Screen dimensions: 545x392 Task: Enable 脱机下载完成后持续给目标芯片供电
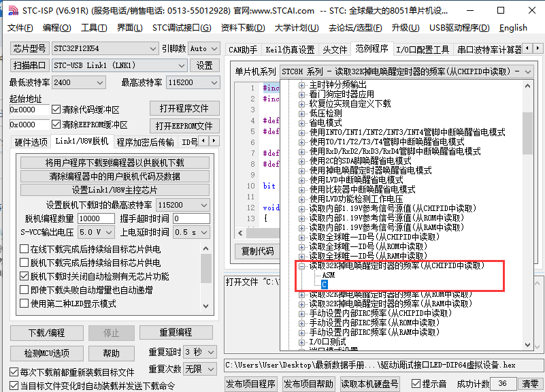[24, 263]
